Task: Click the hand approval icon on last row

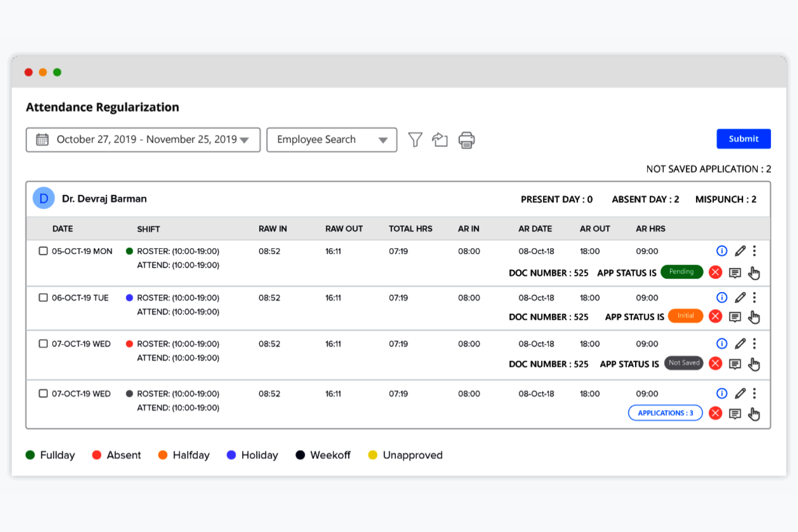Action: pyautogui.click(x=754, y=414)
